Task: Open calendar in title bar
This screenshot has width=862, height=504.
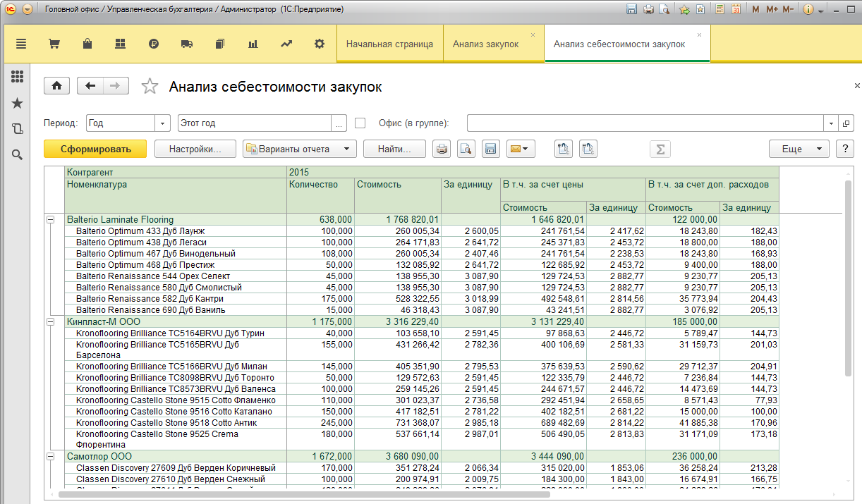Action: point(736,10)
